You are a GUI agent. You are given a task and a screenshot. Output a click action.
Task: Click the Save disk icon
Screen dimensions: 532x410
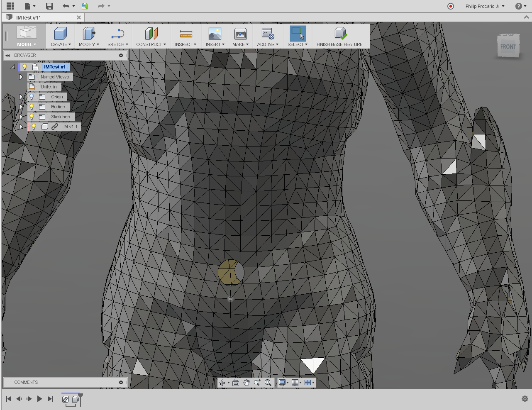tap(49, 6)
